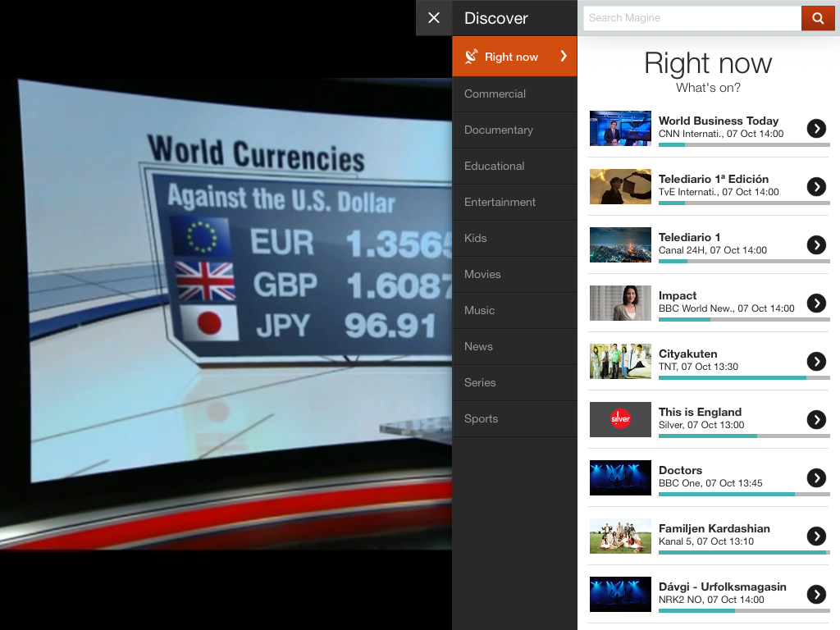Click 'TvE Internati., 07 Oct 14:00' text
This screenshot has height=630, width=840.
[719, 192]
